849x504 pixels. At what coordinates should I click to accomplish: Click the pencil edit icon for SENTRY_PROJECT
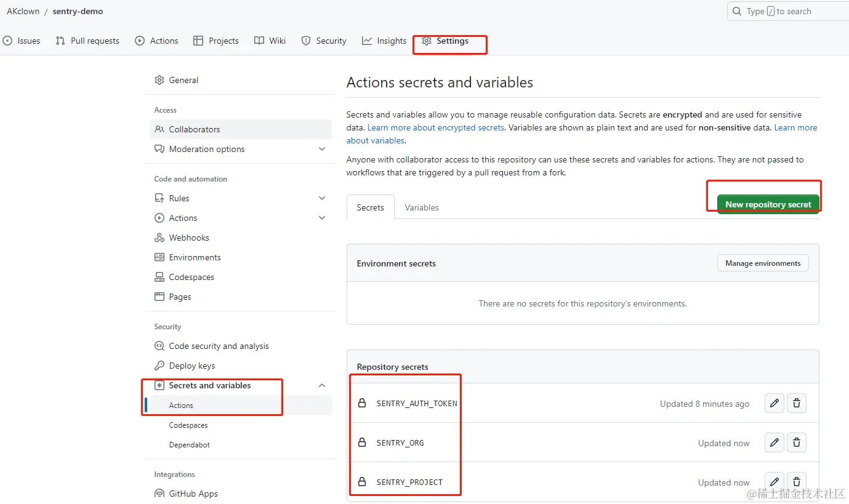pos(775,481)
